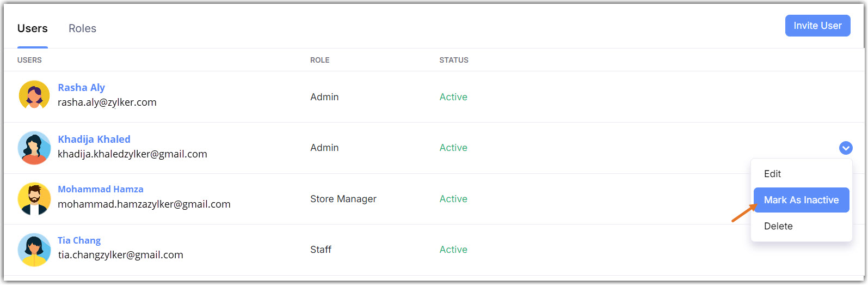The height and width of the screenshot is (285, 868).
Task: Select the Users tab
Action: pyautogui.click(x=33, y=28)
